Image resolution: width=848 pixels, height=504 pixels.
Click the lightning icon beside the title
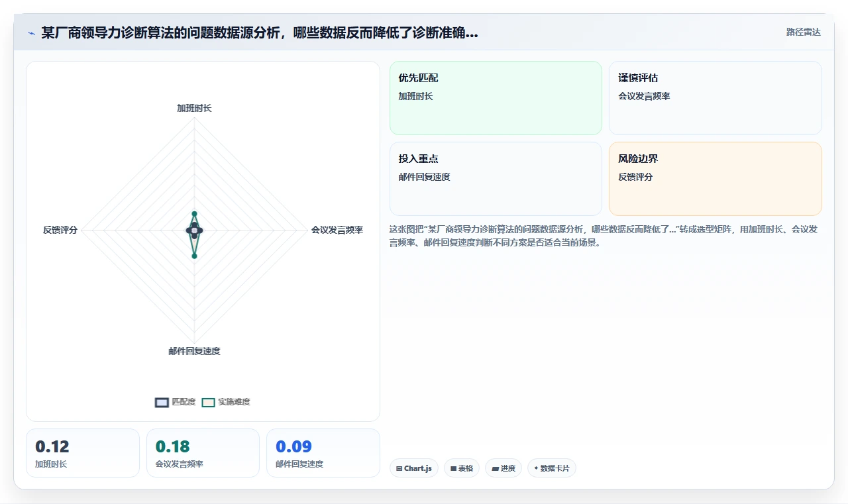pyautogui.click(x=31, y=33)
